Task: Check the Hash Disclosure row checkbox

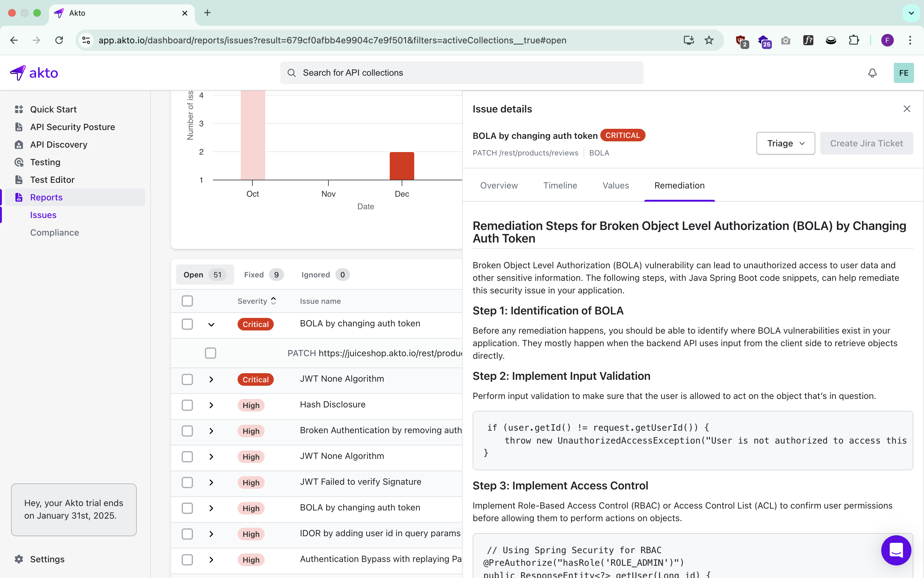Action: (187, 405)
